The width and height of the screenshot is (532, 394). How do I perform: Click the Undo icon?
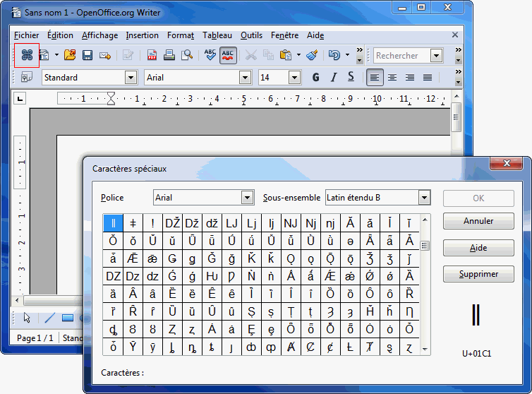pyautogui.click(x=334, y=54)
